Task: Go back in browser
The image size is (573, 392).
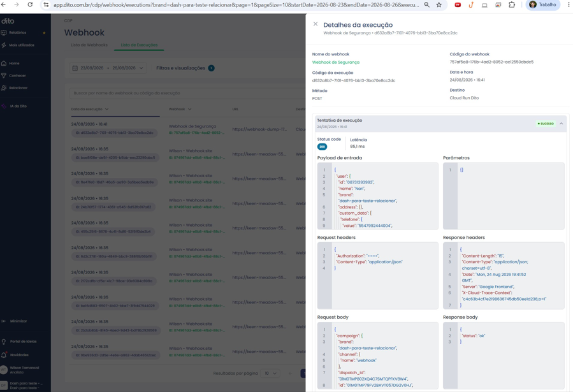Action: pos(4,4)
